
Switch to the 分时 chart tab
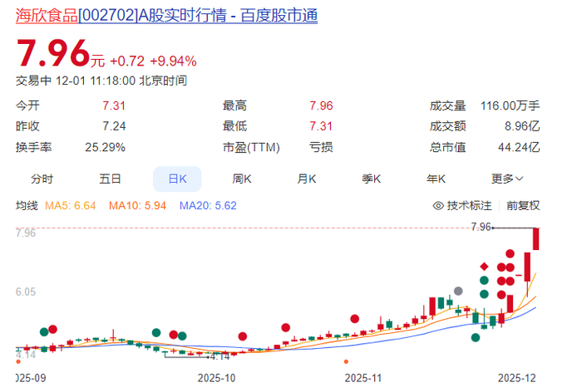coord(42,179)
